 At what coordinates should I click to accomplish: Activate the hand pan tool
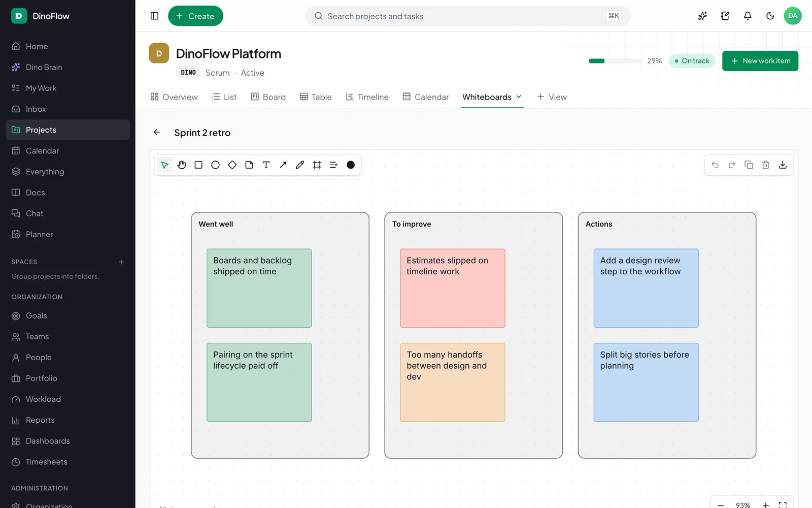click(x=182, y=165)
